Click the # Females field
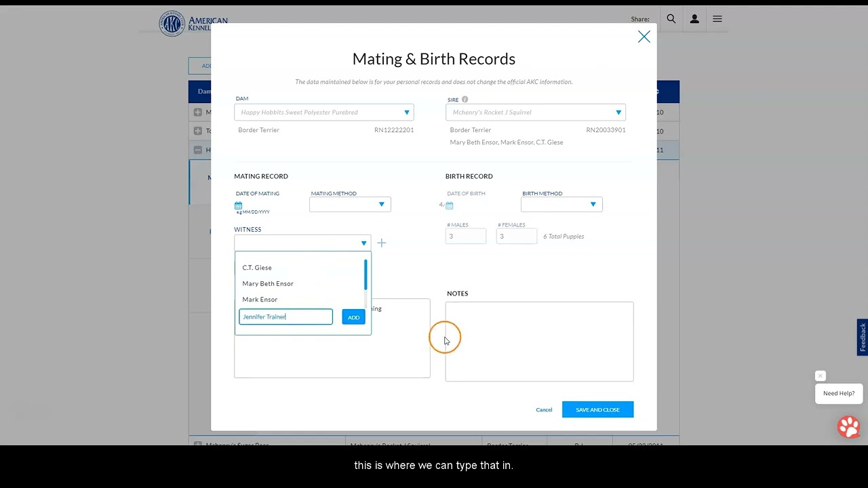Viewport: 868px width, 488px height. (517, 236)
